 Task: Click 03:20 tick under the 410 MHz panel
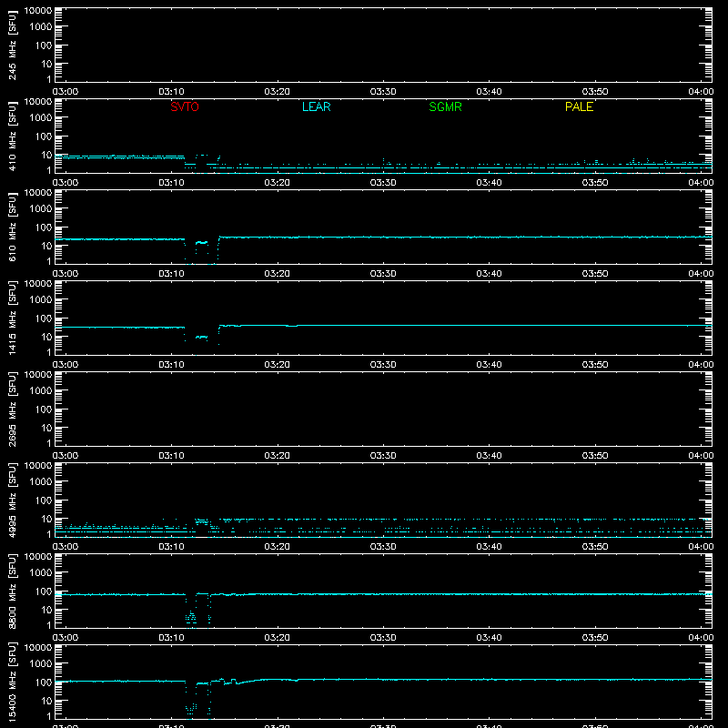(278, 183)
